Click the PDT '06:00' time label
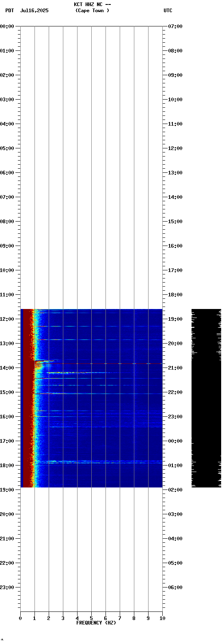 (7, 173)
